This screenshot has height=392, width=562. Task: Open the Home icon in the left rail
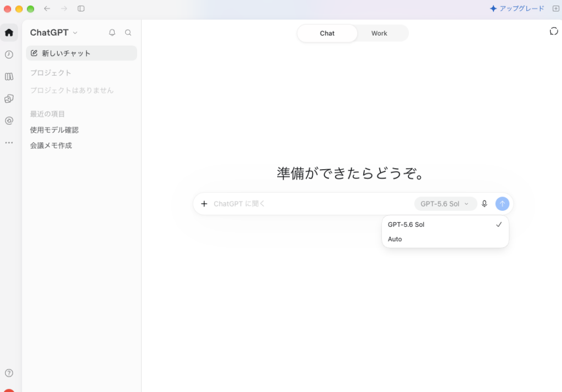click(x=9, y=32)
